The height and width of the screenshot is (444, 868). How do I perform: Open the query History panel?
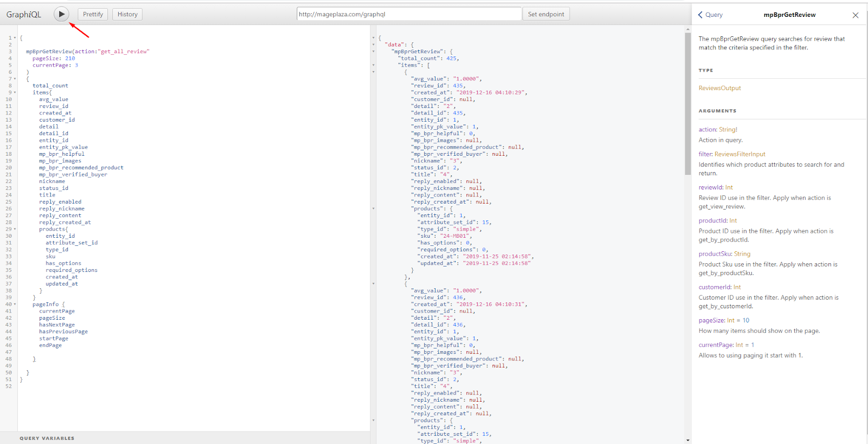(x=127, y=14)
